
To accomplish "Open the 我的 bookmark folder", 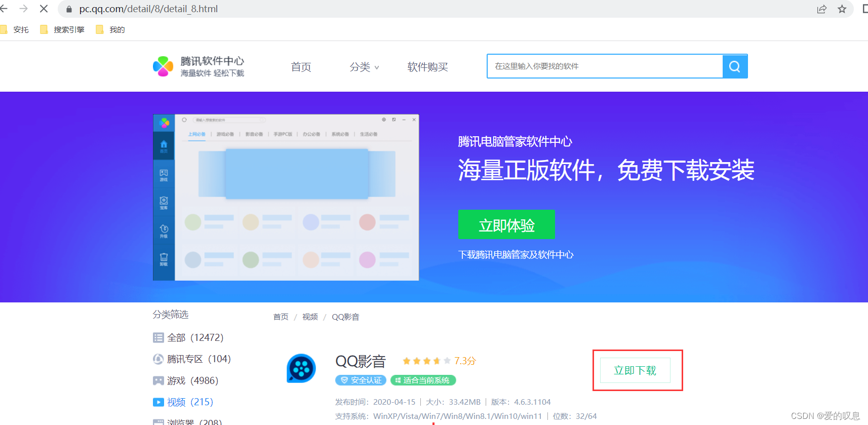I will point(110,30).
